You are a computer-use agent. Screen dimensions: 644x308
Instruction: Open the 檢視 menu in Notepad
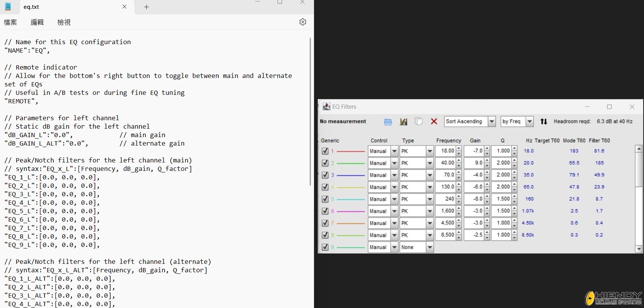pyautogui.click(x=64, y=22)
